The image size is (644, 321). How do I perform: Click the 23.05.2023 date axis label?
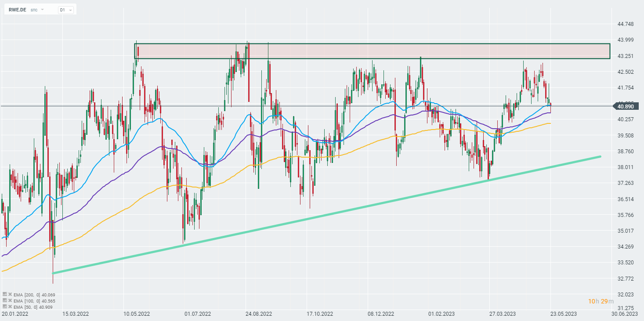564,314
